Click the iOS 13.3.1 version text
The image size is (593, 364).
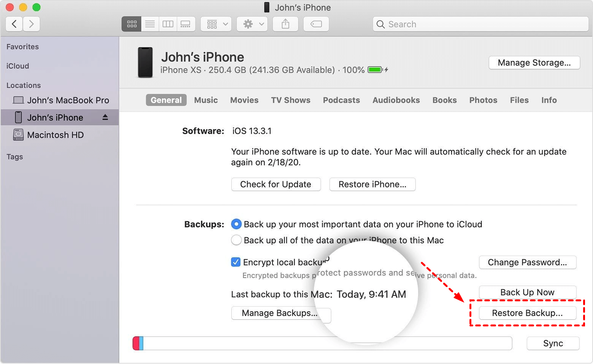(x=252, y=131)
